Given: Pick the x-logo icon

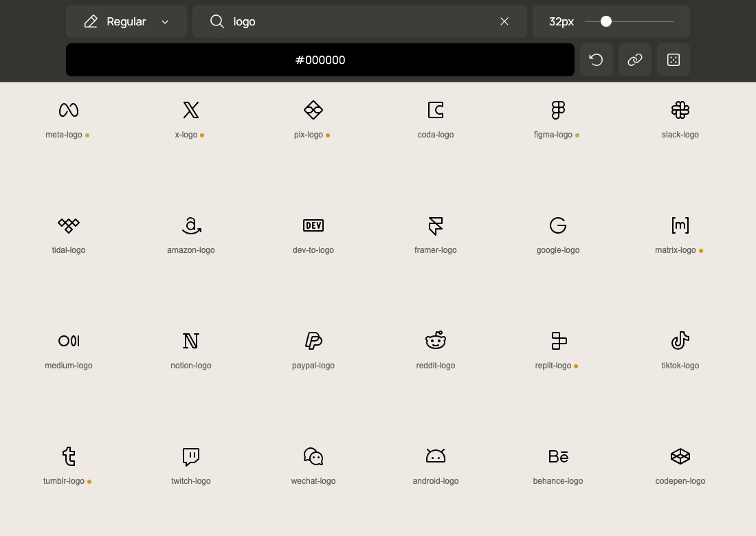Looking at the screenshot, I should point(191,110).
